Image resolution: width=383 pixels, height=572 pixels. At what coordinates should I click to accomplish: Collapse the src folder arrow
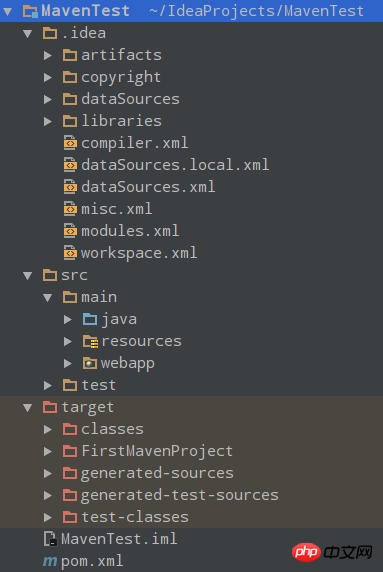[28, 275]
